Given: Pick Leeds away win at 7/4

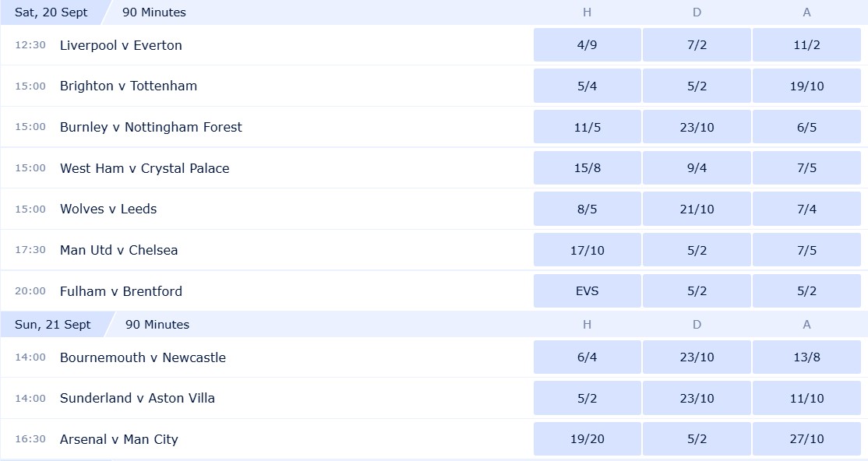Looking at the screenshot, I should pos(806,209).
